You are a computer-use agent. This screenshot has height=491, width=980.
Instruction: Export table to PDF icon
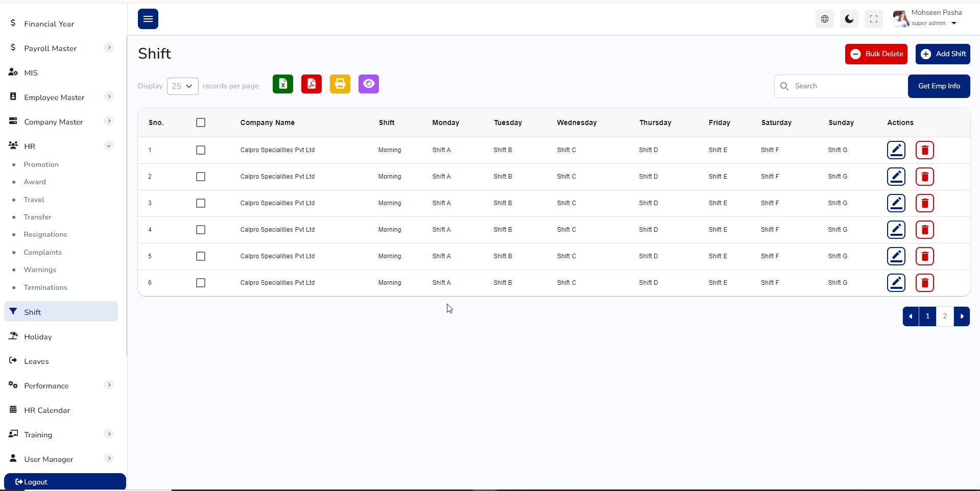(x=312, y=84)
